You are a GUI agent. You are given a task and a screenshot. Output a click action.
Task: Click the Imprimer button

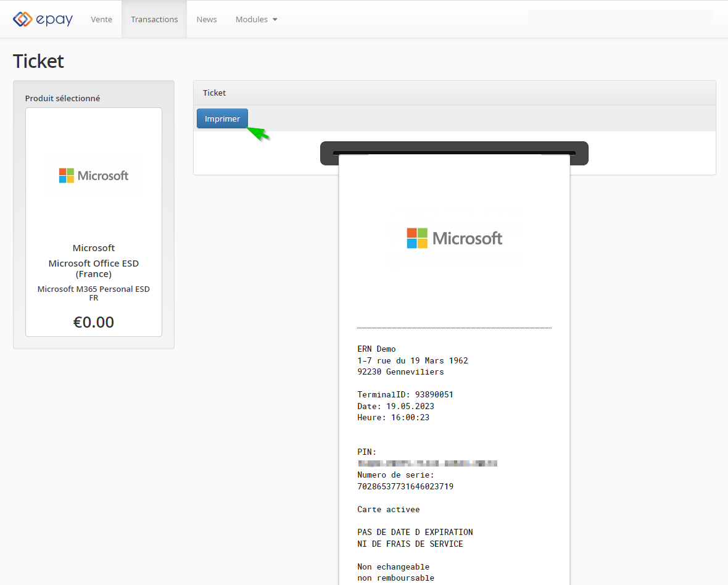point(222,118)
